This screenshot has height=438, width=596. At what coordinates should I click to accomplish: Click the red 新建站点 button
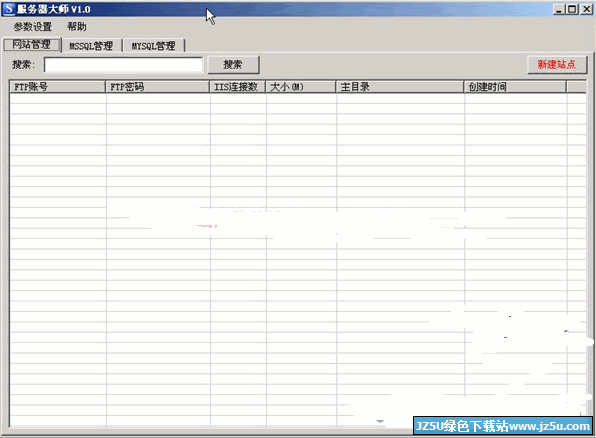557,65
